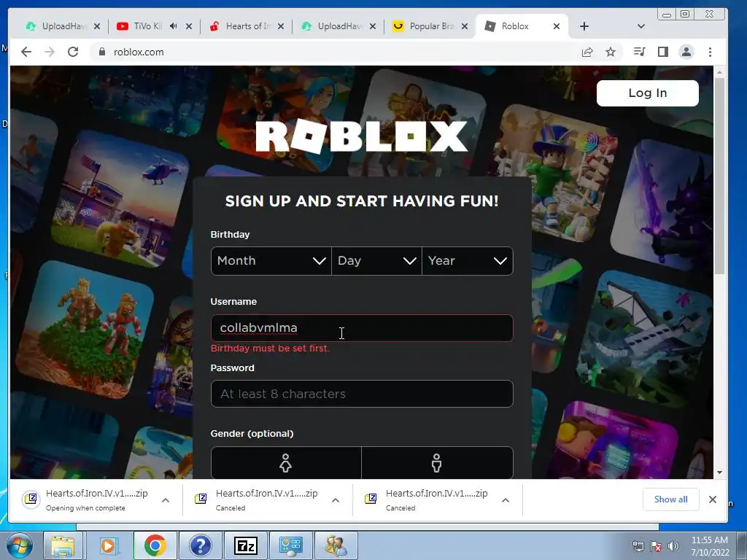Click Show all downloads
This screenshot has width=747, height=560.
[671, 499]
